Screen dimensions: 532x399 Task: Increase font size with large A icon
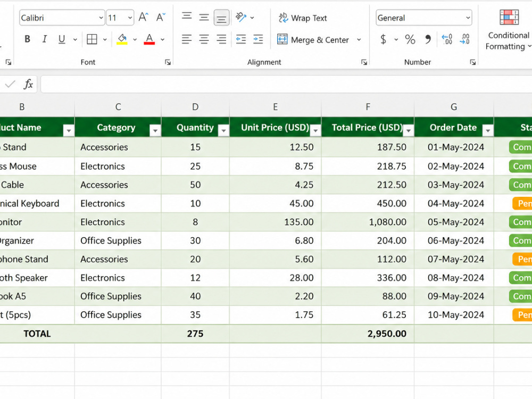pyautogui.click(x=144, y=18)
